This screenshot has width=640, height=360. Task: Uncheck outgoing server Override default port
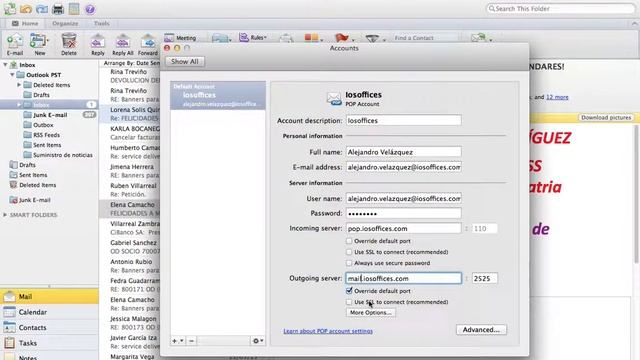[349, 291]
